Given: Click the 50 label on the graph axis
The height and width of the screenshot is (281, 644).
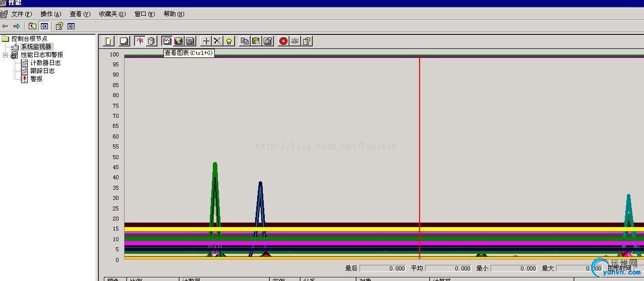Looking at the screenshot, I should [116, 157].
